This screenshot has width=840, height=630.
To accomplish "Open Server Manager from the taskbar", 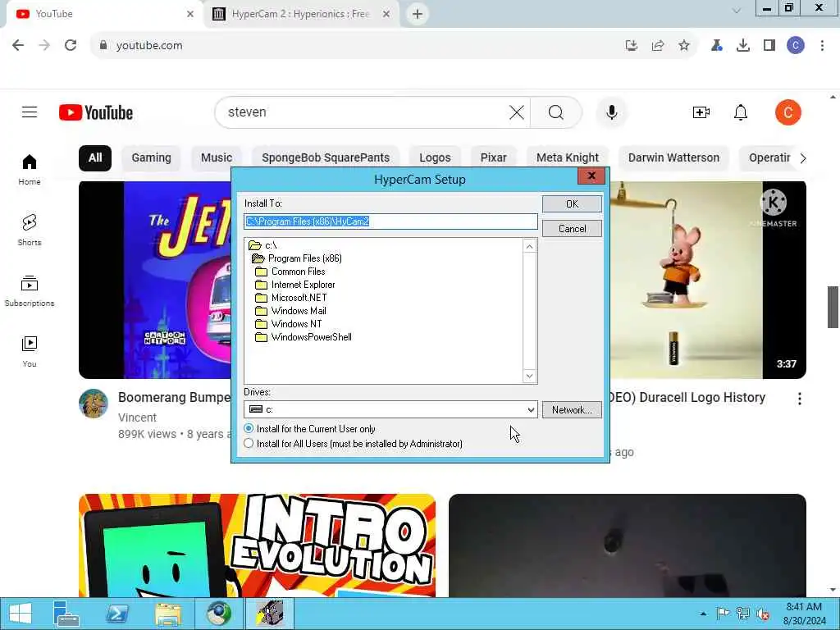I will (x=66, y=614).
